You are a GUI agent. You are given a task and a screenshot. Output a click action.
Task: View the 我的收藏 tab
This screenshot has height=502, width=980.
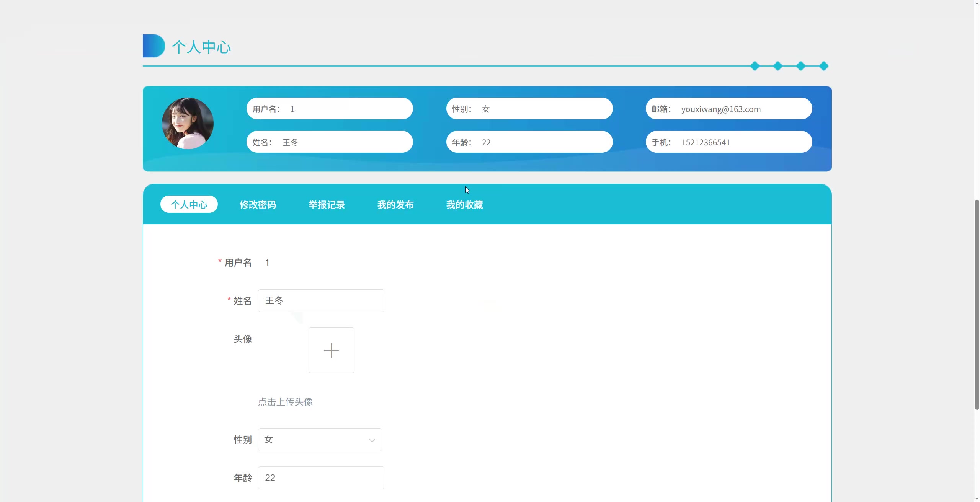(x=464, y=205)
